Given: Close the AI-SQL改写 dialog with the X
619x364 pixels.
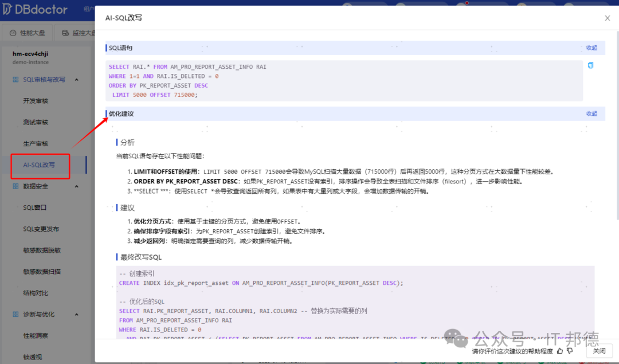Looking at the screenshot, I should tap(607, 18).
